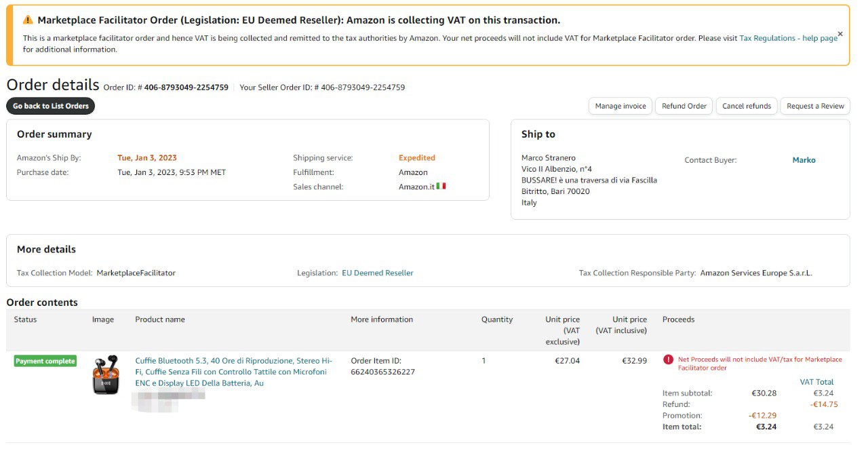Click Request a Review button
The width and height of the screenshot is (868, 464).
814,106
